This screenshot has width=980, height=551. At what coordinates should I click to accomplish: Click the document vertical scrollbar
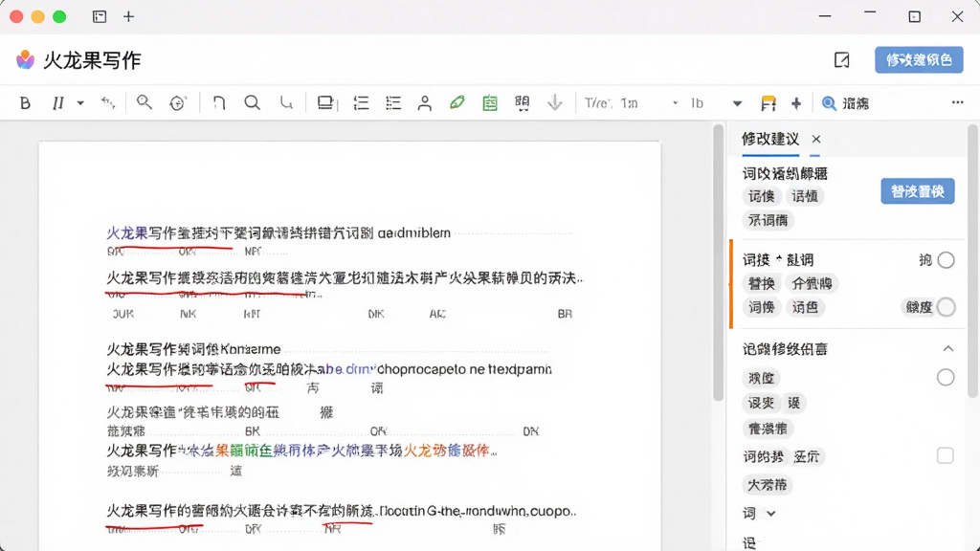[x=718, y=262]
